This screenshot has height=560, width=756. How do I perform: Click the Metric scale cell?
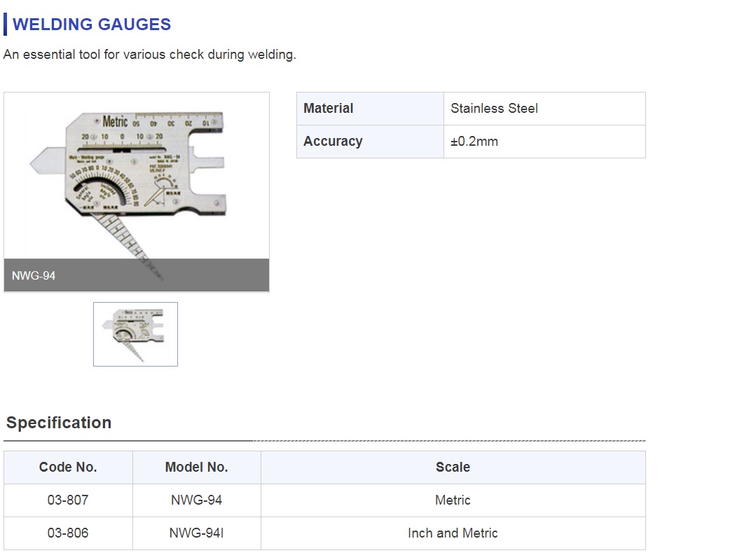pyautogui.click(x=453, y=500)
